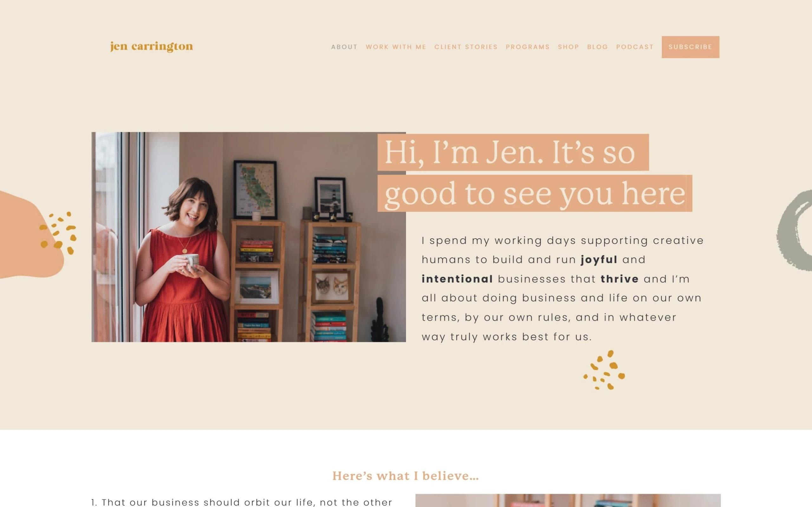The image size is (812, 507).
Task: Click the "good to see you here" heading line
Action: pos(535,193)
